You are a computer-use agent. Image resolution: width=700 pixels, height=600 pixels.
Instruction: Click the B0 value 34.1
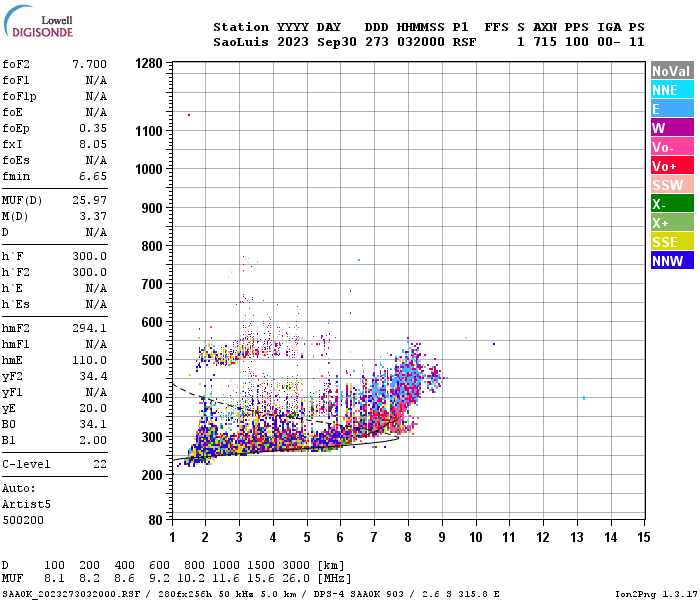pos(93,424)
